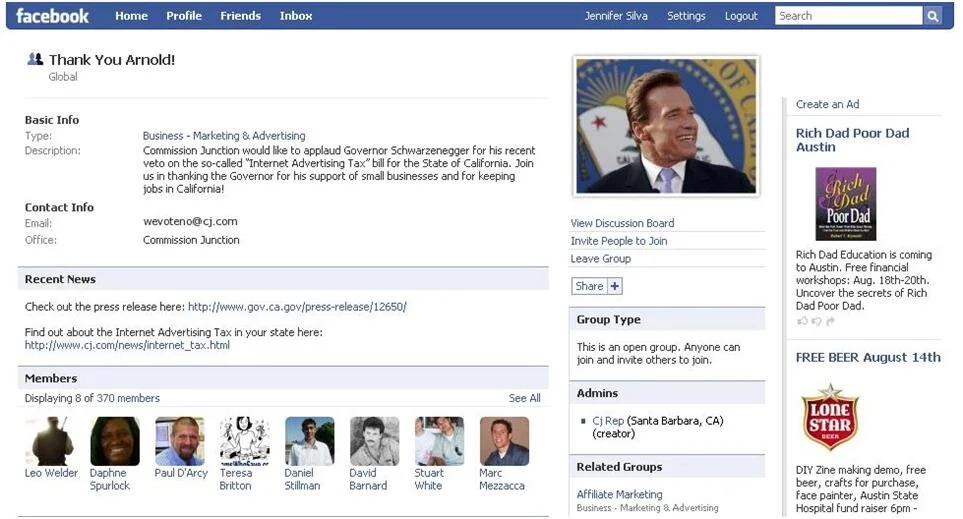Viewport: 963px width, 519px height.
Task: Open Daniel Stillman's member photo
Action: pyautogui.click(x=310, y=441)
